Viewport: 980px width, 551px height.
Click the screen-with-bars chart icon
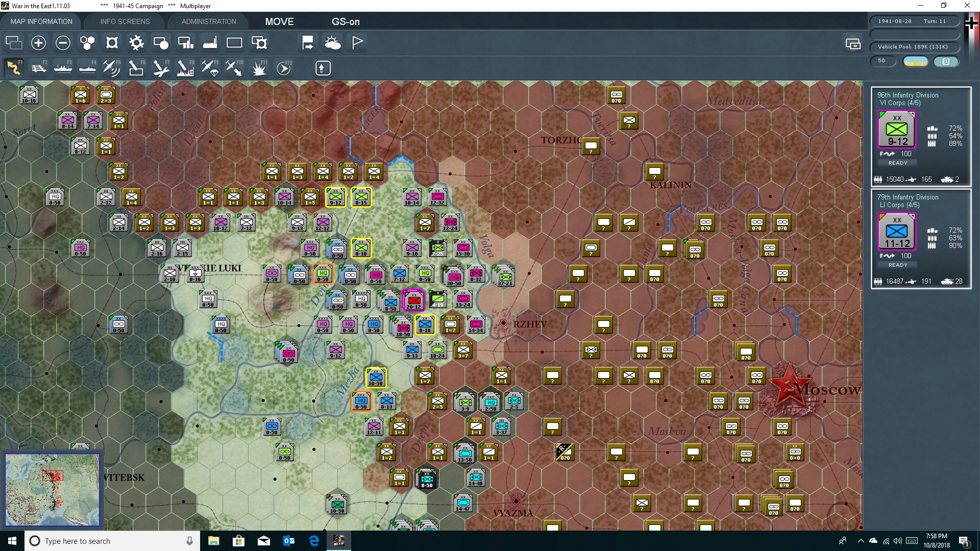[x=185, y=43]
